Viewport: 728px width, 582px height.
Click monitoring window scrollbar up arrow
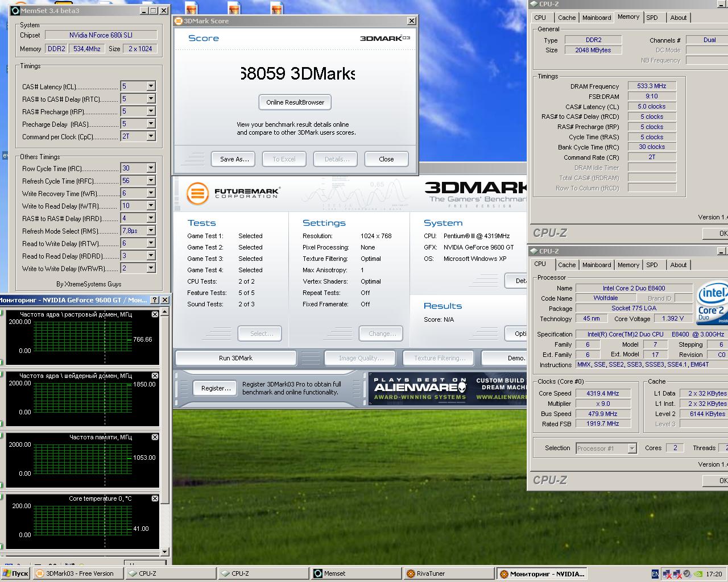point(165,311)
